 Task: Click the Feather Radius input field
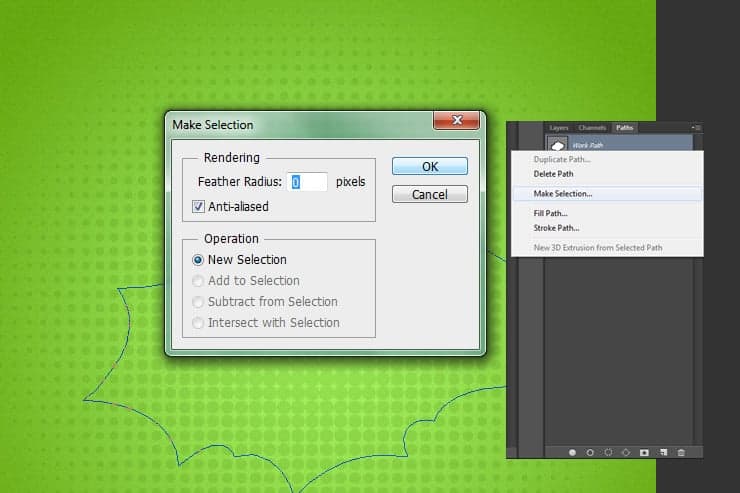click(x=307, y=182)
